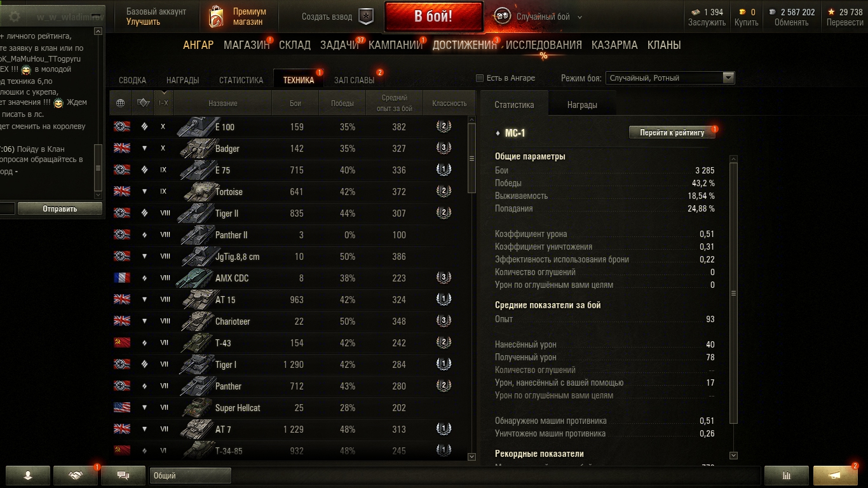
Task: Expand the battle type selector arrow
Action: point(580,17)
